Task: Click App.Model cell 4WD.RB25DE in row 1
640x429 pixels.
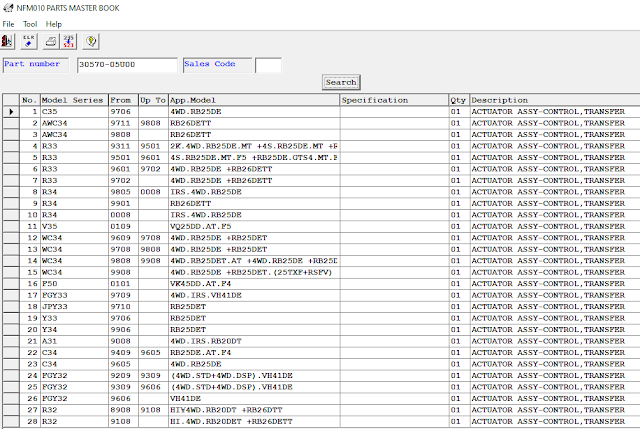Action: [254, 111]
